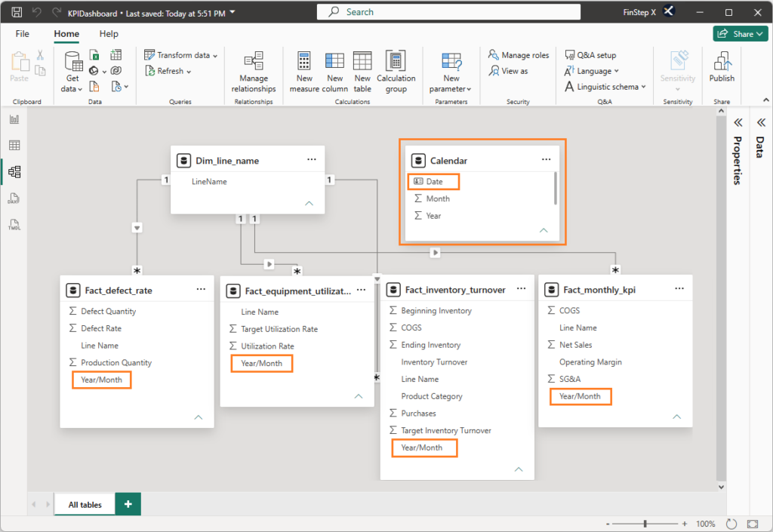
Task: Click the FinStep X account avatar
Action: click(669, 11)
